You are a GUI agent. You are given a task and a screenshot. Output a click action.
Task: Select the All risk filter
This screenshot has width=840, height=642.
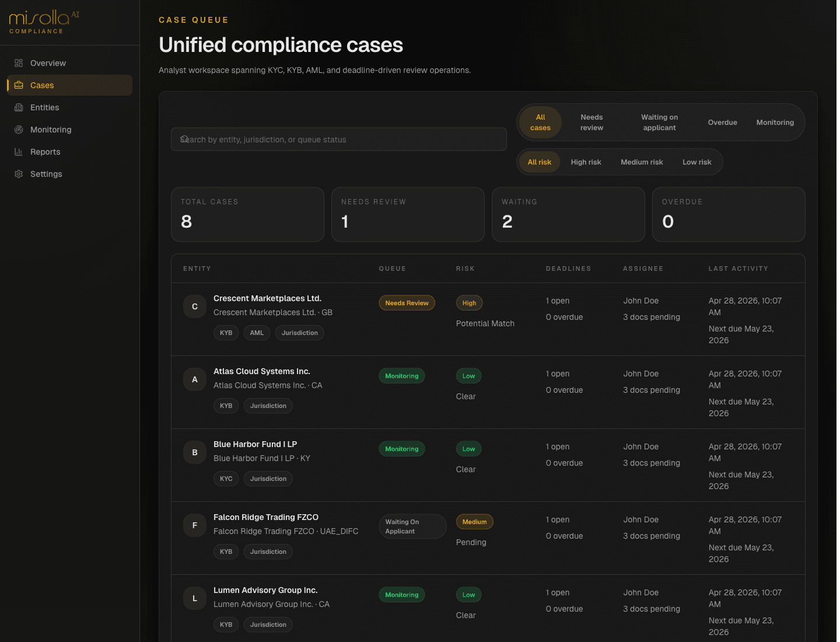(x=539, y=162)
